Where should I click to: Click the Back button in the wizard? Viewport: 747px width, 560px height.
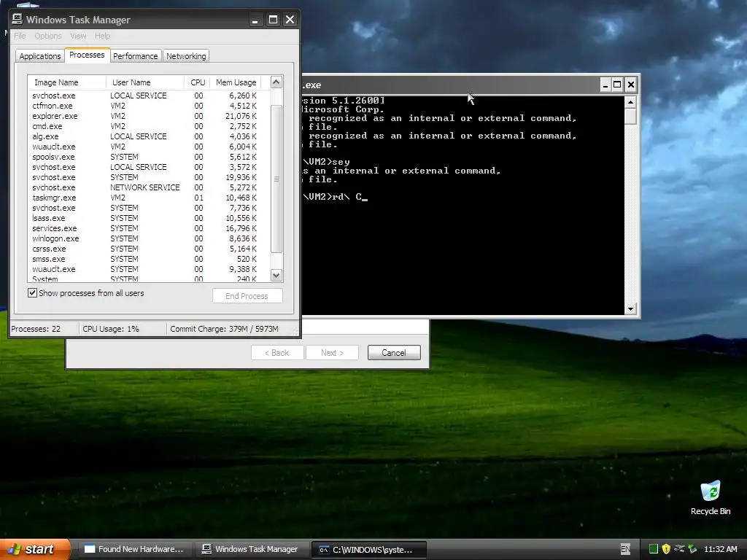point(277,353)
